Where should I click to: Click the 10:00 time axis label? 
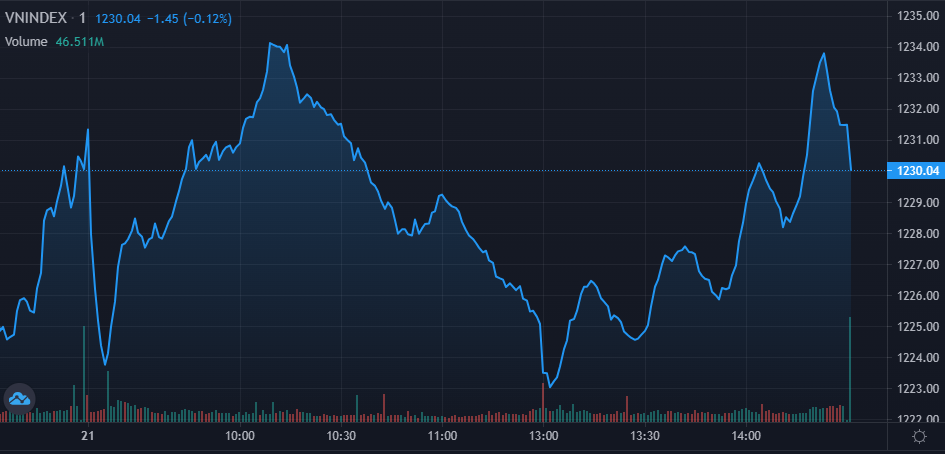[240, 436]
